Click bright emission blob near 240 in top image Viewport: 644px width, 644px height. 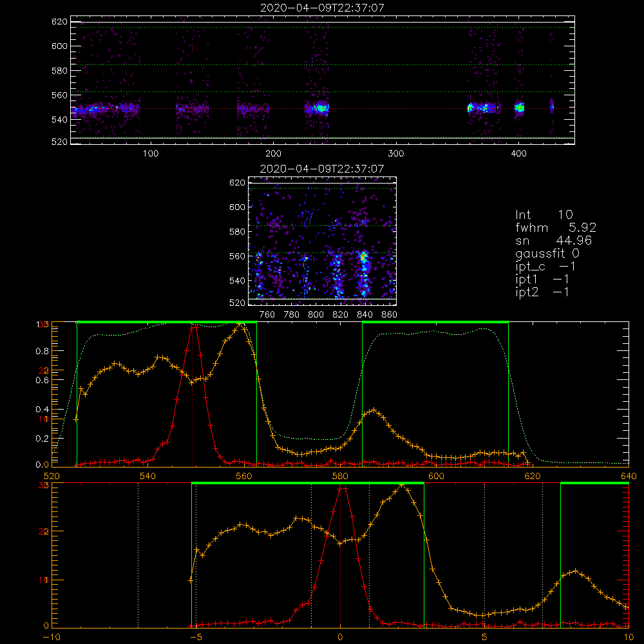320,109
